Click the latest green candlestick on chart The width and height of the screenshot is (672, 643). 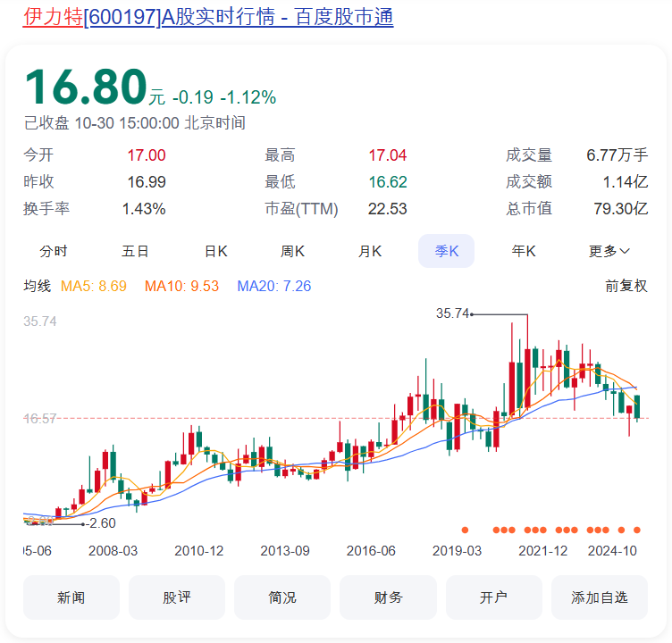[637, 407]
